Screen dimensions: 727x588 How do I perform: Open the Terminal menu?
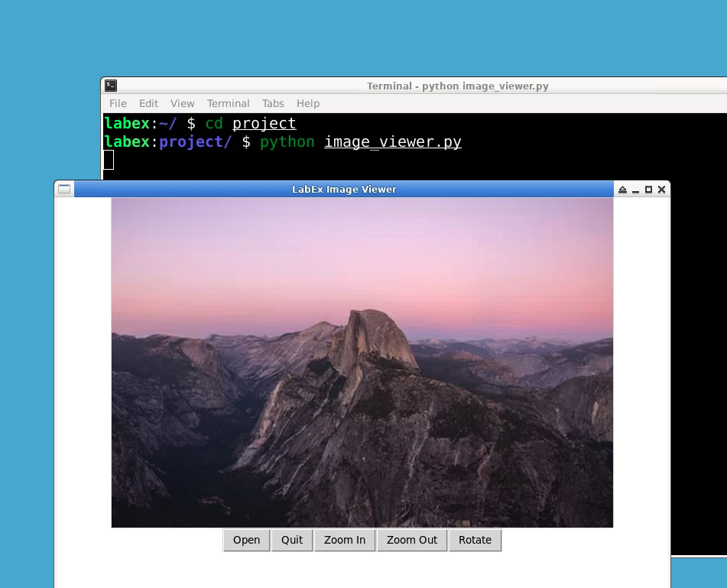(228, 103)
